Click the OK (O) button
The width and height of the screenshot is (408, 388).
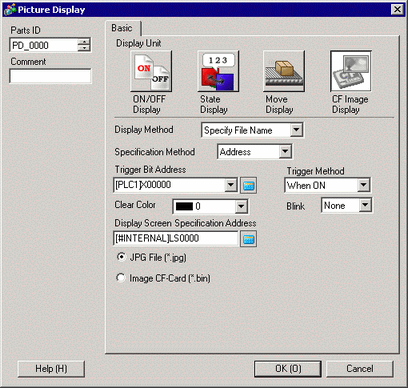pos(288,369)
